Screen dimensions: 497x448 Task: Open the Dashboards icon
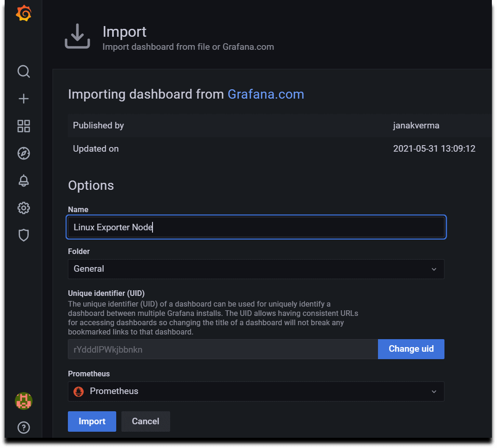pos(23,126)
